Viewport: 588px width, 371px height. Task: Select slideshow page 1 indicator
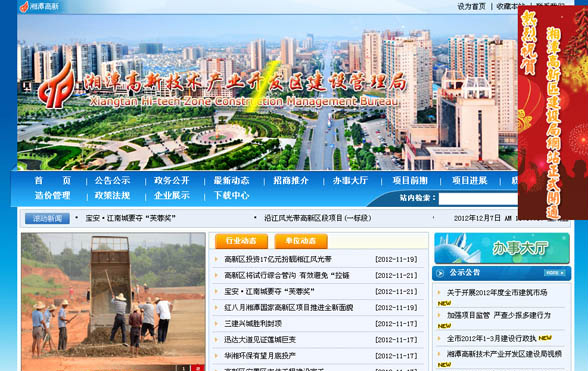tap(184, 368)
